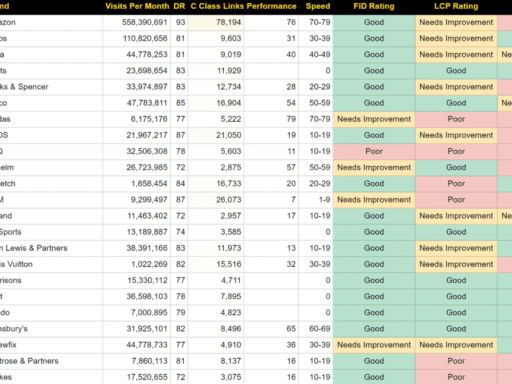Screen dimensions: 512x384
Task: Click the 16,904 links cell
Action: pos(216,103)
